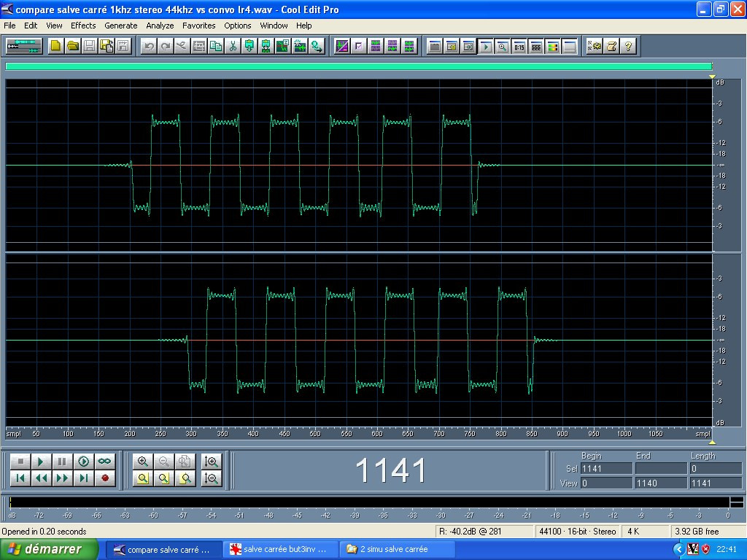The height and width of the screenshot is (560, 747).
Task: Open the Options menu
Action: pos(238,26)
